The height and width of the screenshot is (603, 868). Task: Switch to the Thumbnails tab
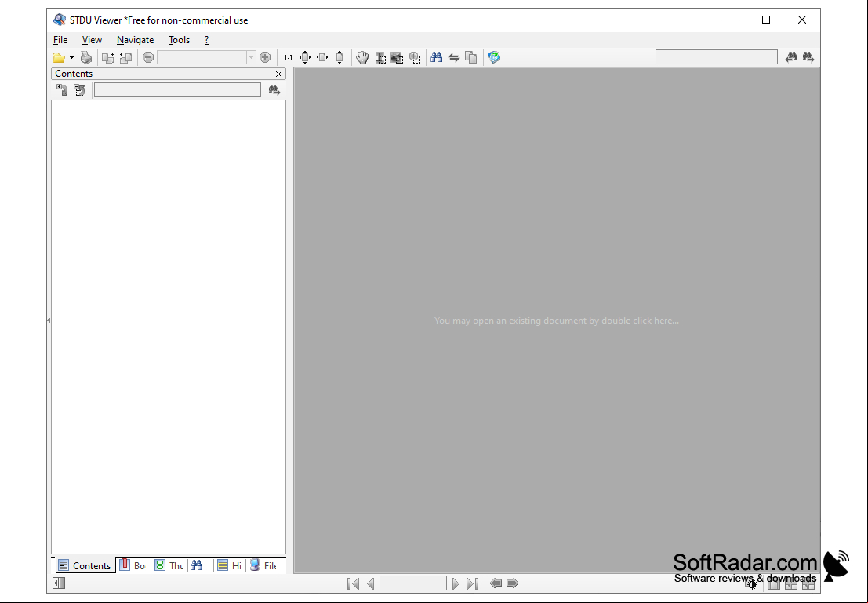point(169,565)
